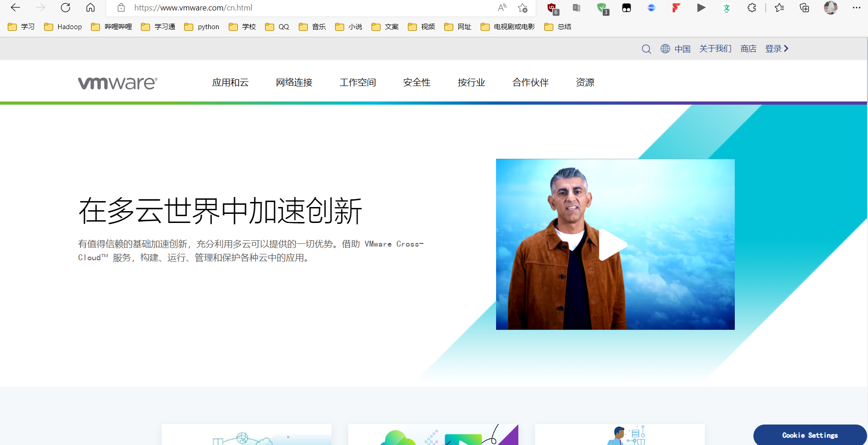The height and width of the screenshot is (445, 868).
Task: Reload the page with refresh icon
Action: coord(65,8)
